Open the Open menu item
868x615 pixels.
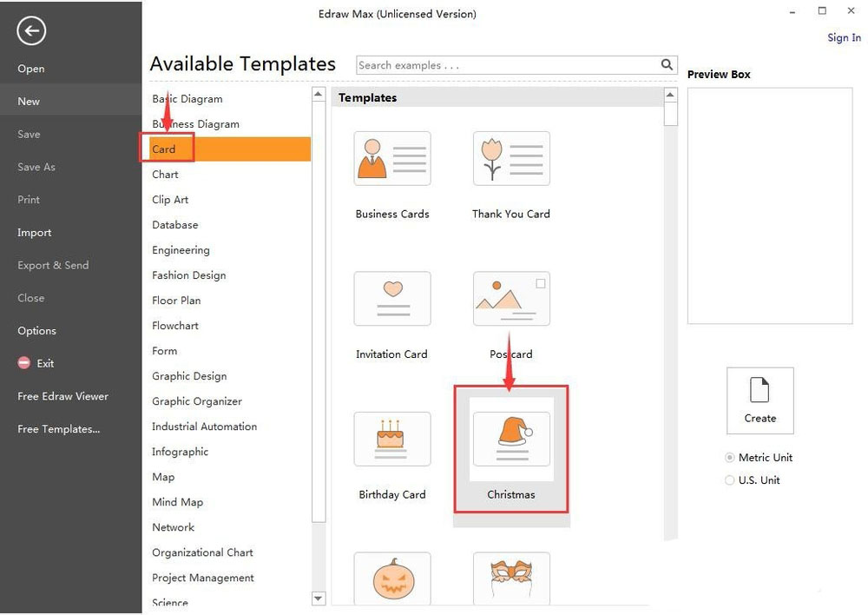[31, 69]
